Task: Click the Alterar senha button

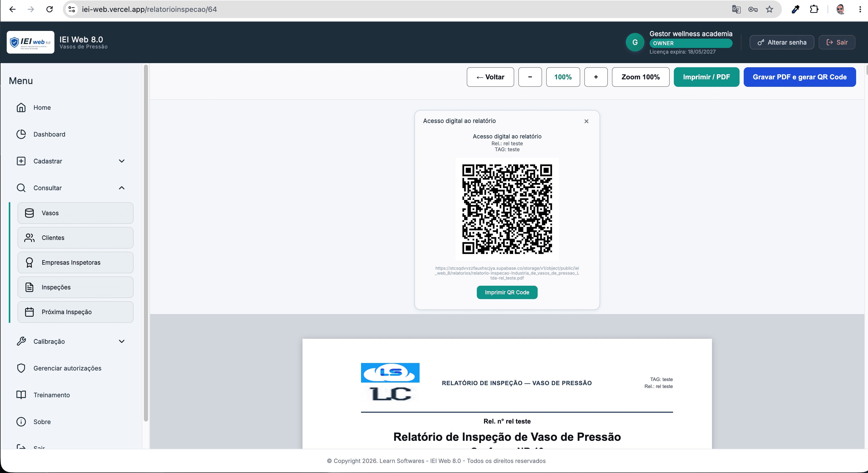Action: (x=782, y=43)
